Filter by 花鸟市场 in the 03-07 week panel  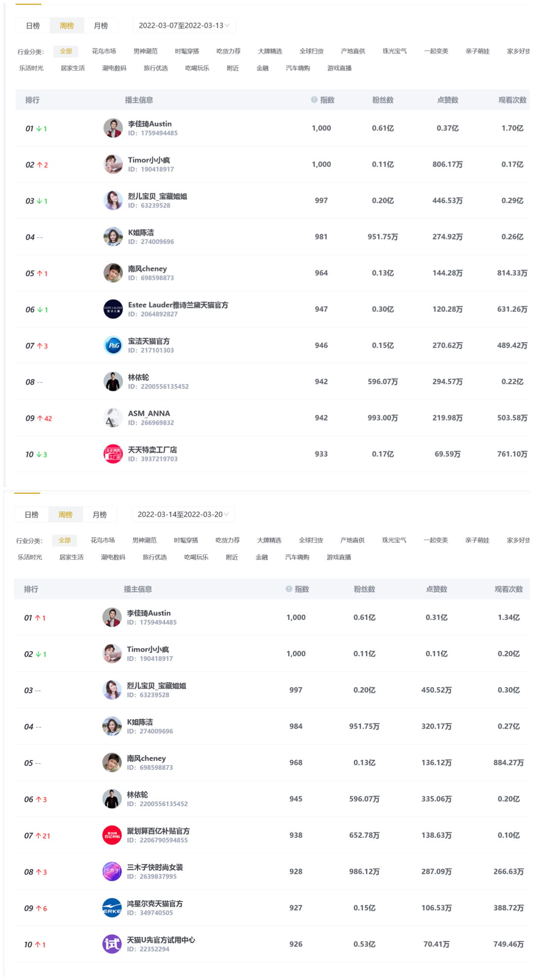104,51
